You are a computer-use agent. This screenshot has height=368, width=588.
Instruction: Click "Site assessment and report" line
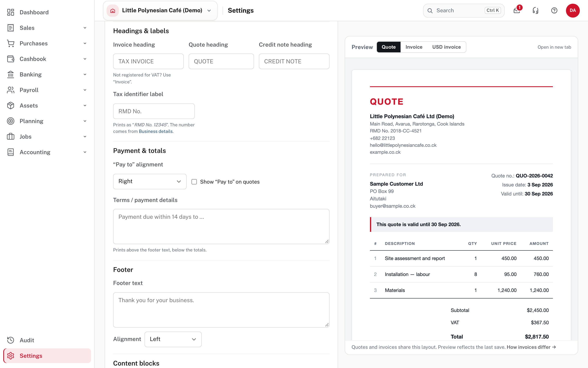415,258
